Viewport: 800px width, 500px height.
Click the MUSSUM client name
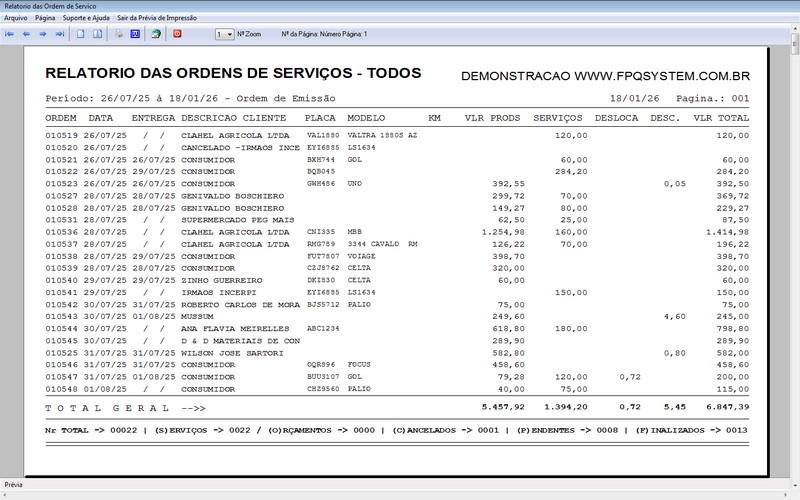pos(197,317)
